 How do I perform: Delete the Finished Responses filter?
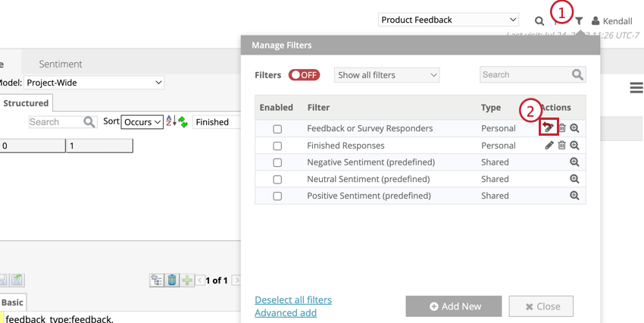(x=561, y=146)
